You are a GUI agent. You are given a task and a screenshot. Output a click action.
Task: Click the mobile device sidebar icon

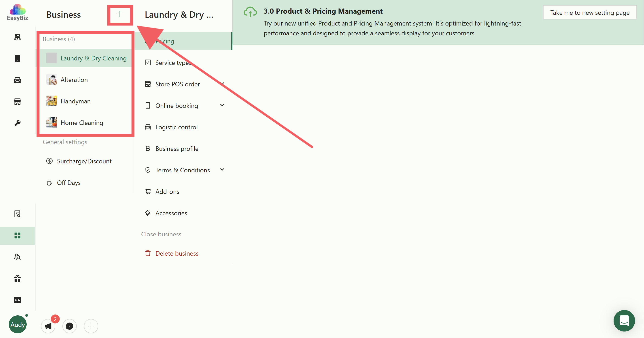pos(17,59)
